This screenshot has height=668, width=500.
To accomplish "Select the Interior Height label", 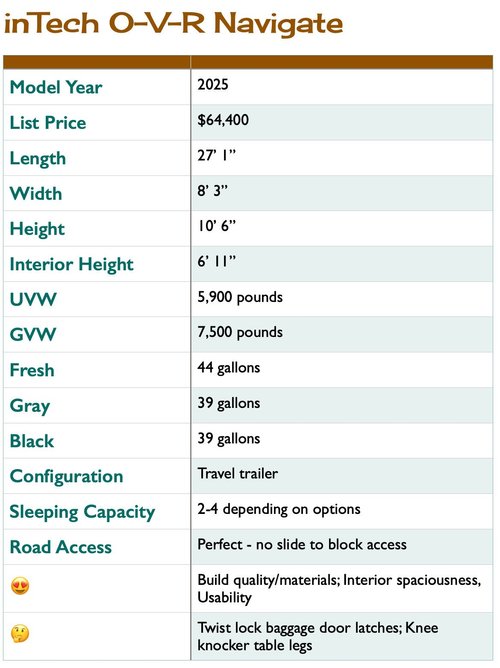I will pos(72,264).
